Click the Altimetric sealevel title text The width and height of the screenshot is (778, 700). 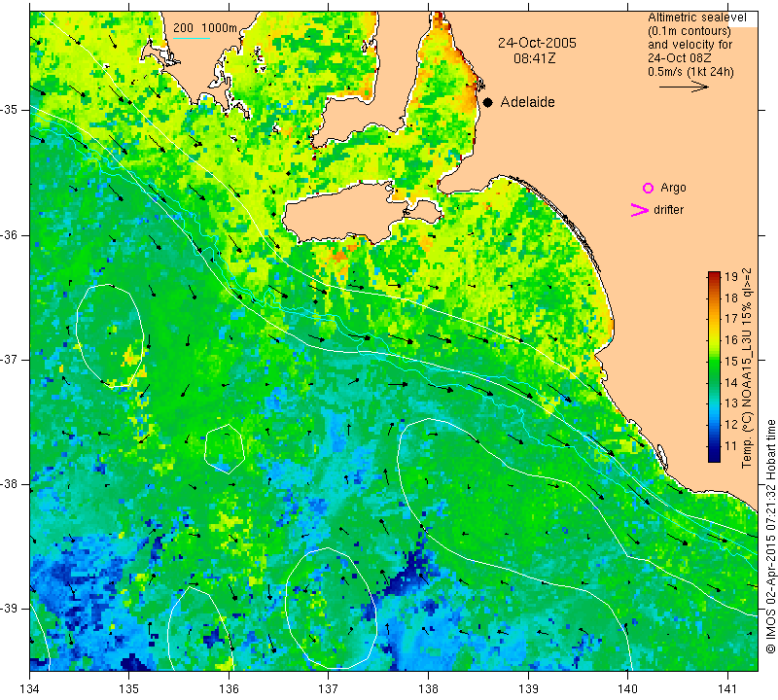tap(696, 17)
